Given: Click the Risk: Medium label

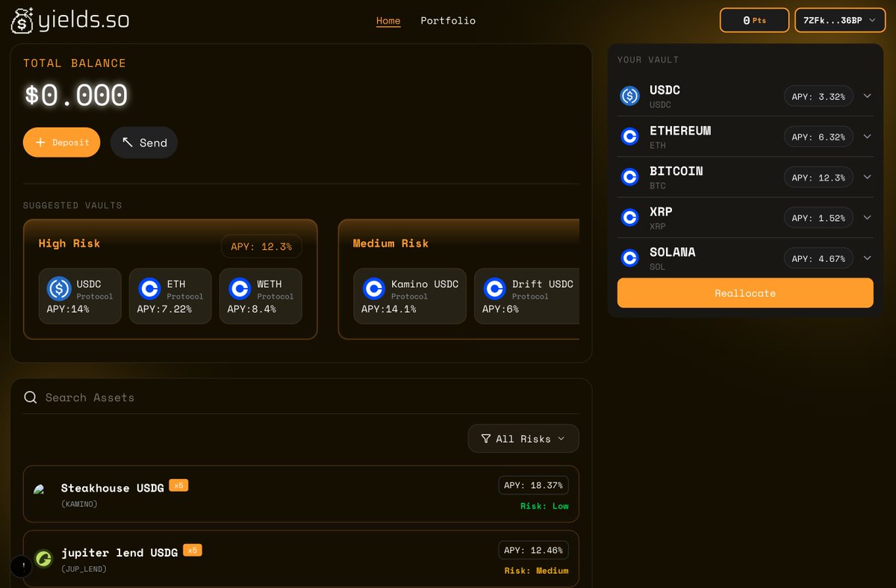Looking at the screenshot, I should pos(536,571).
